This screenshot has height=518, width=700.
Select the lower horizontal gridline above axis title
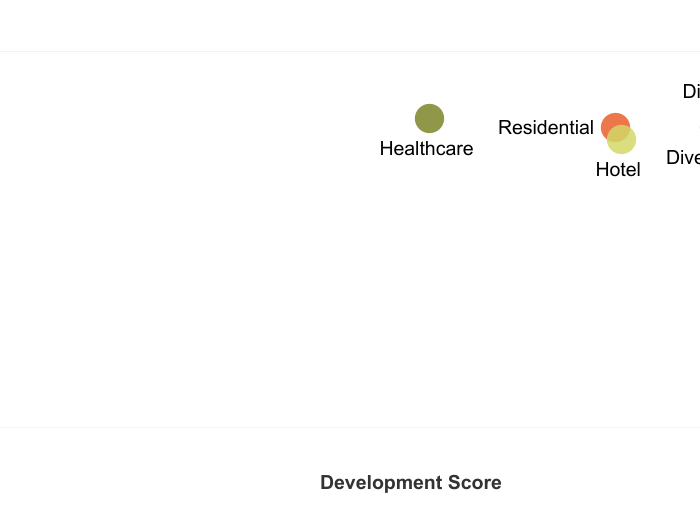coord(350,427)
